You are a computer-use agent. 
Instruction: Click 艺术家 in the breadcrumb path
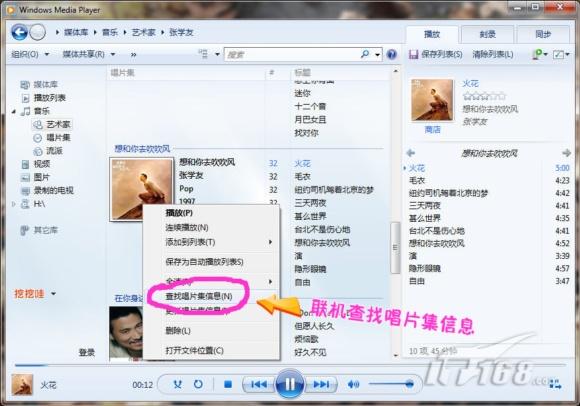[x=144, y=33]
